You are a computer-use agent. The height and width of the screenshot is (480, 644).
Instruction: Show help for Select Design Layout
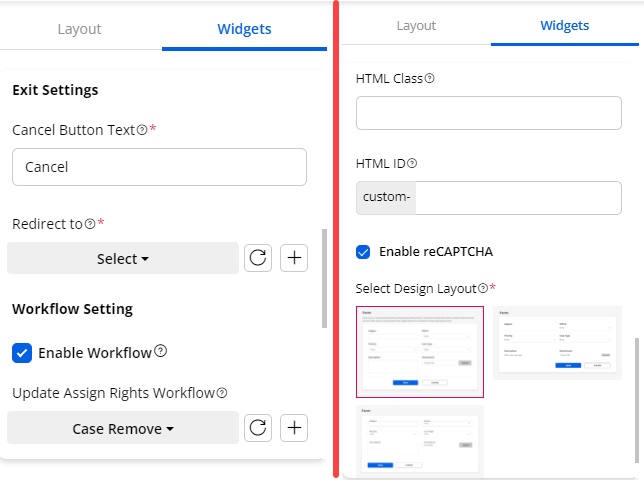tap(483, 289)
